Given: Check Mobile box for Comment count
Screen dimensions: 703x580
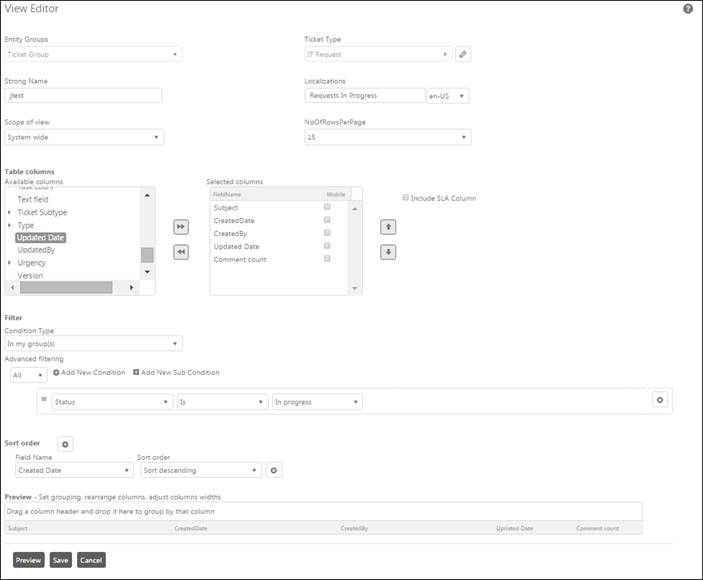Looking at the screenshot, I should pos(327,259).
